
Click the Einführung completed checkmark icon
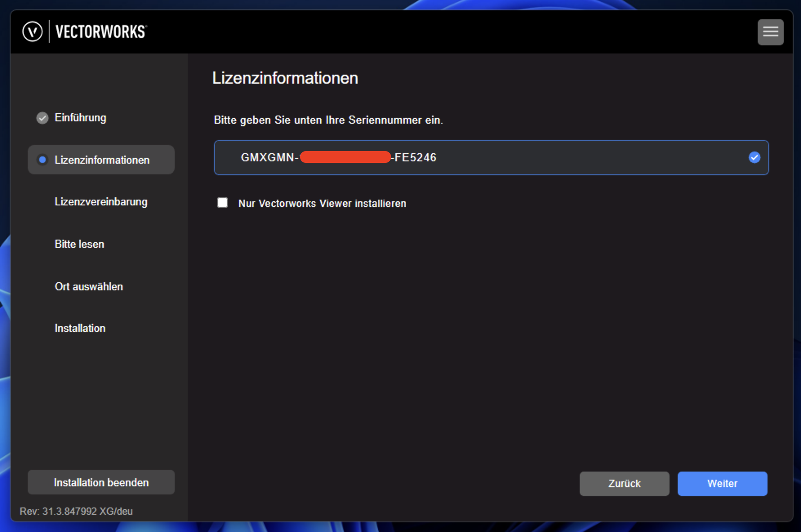[x=42, y=118]
